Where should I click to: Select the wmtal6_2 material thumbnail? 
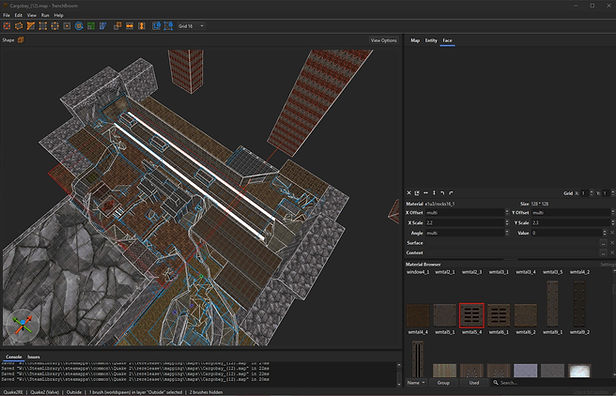tap(525, 315)
